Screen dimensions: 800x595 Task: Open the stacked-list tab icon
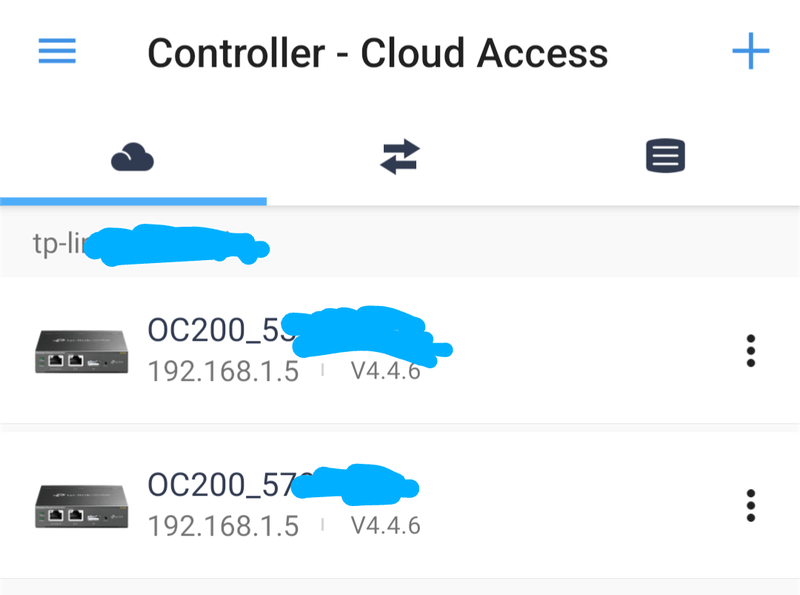(665, 157)
